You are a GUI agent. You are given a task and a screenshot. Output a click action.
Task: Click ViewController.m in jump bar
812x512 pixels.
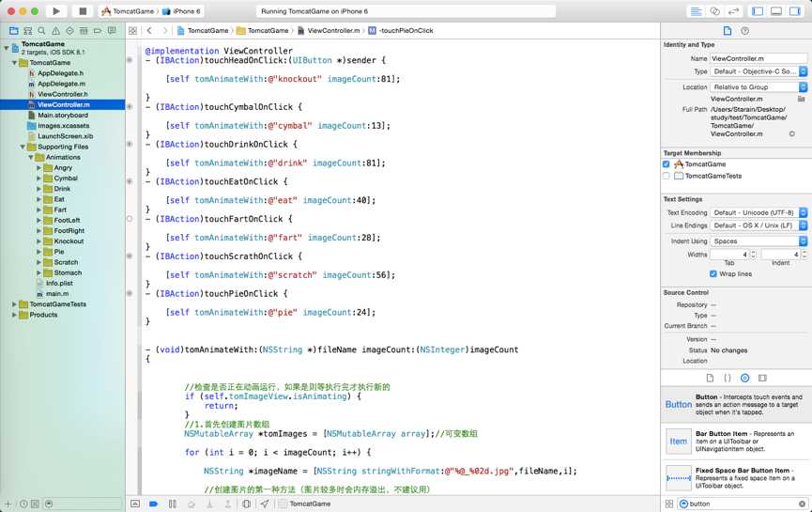point(329,31)
